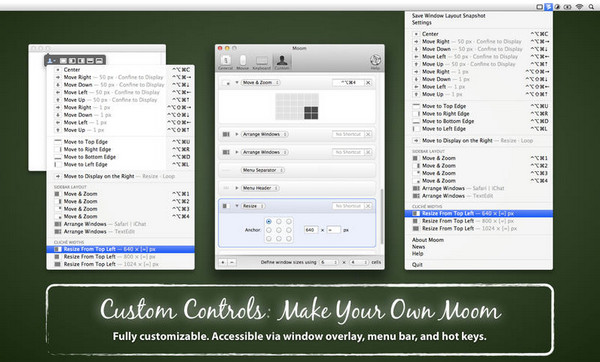
Task: Select the bottom-right anchor radio button
Action: coord(289,238)
